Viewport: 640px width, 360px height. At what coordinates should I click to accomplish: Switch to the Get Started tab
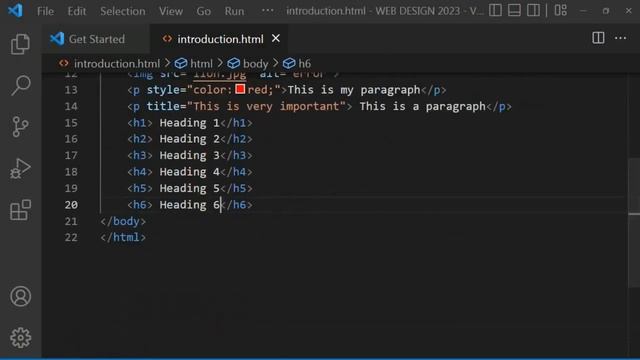(96, 39)
